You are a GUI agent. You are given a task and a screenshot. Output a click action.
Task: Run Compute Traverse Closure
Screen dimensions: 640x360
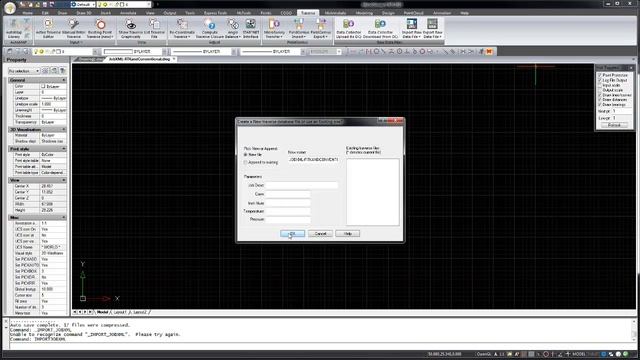[210, 28]
